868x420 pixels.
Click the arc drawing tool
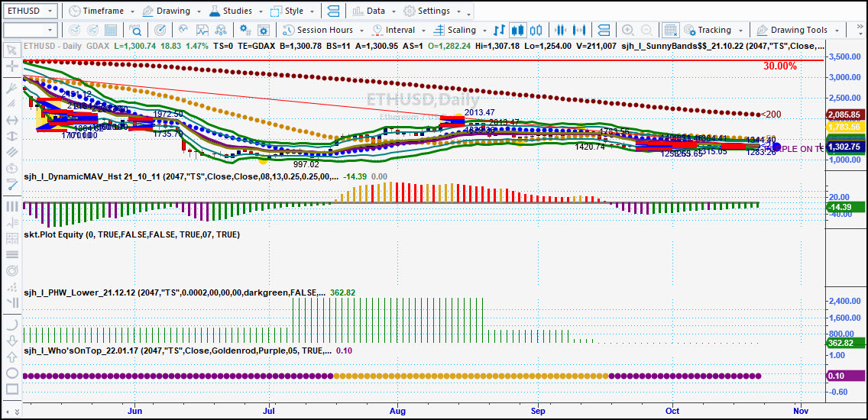point(11,325)
